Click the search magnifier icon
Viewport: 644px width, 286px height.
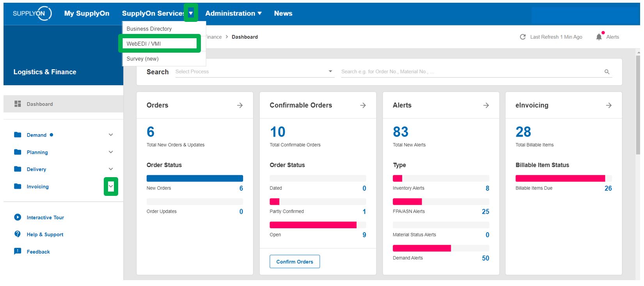(607, 72)
